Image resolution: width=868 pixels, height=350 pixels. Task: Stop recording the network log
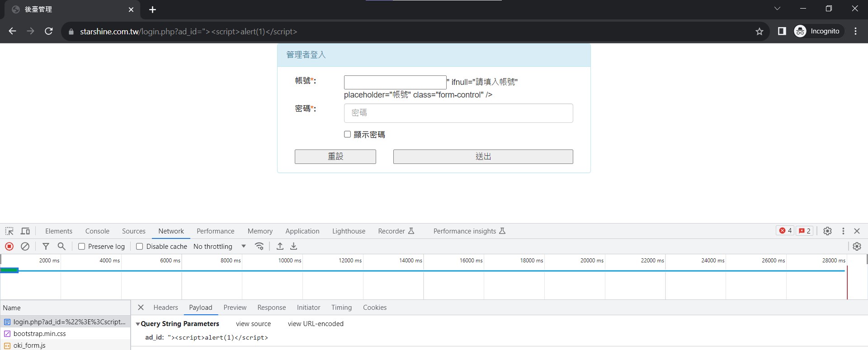click(x=9, y=246)
